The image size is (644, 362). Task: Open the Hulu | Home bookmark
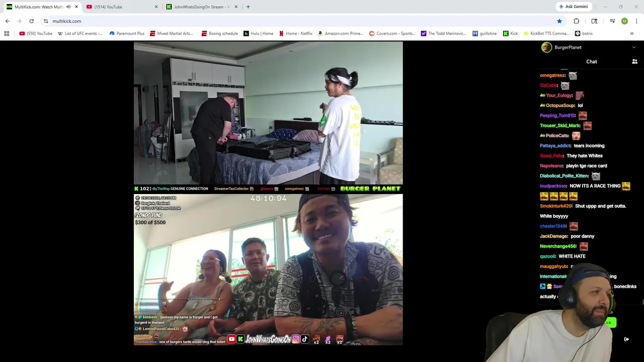(x=259, y=34)
